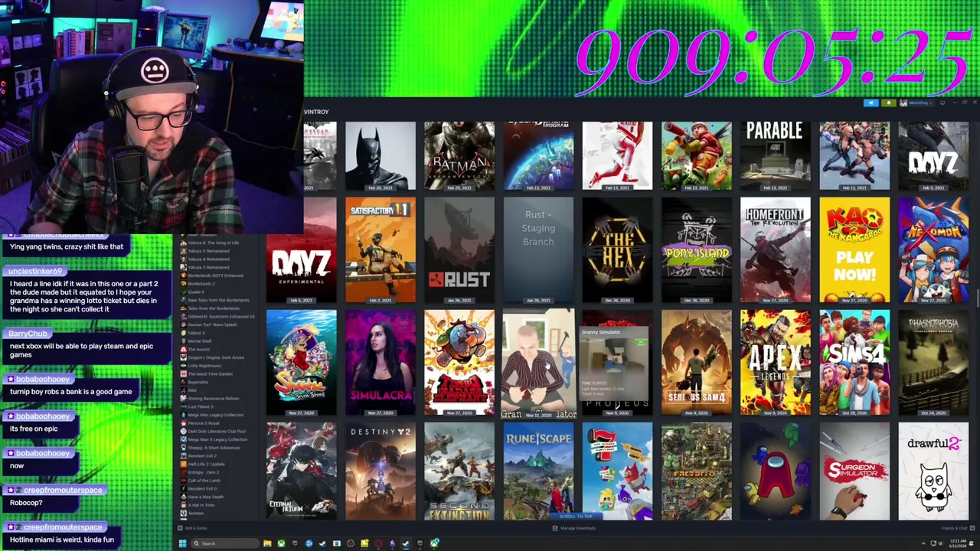This screenshot has height=551, width=980.
Task: Select the Among Us cover
Action: pos(776,471)
